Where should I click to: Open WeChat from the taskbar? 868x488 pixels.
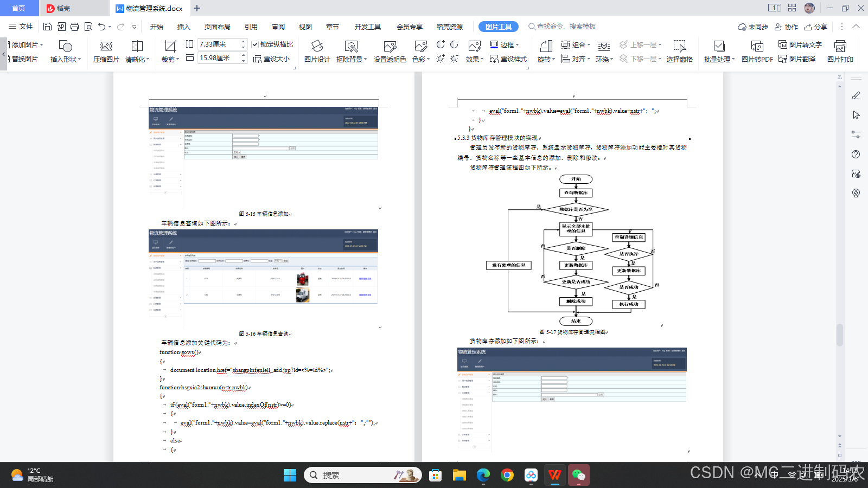(579, 476)
